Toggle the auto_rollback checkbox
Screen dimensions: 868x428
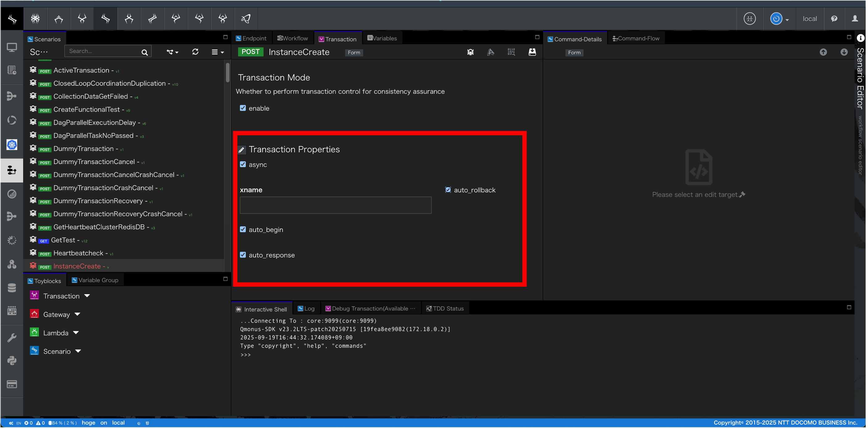pos(448,190)
